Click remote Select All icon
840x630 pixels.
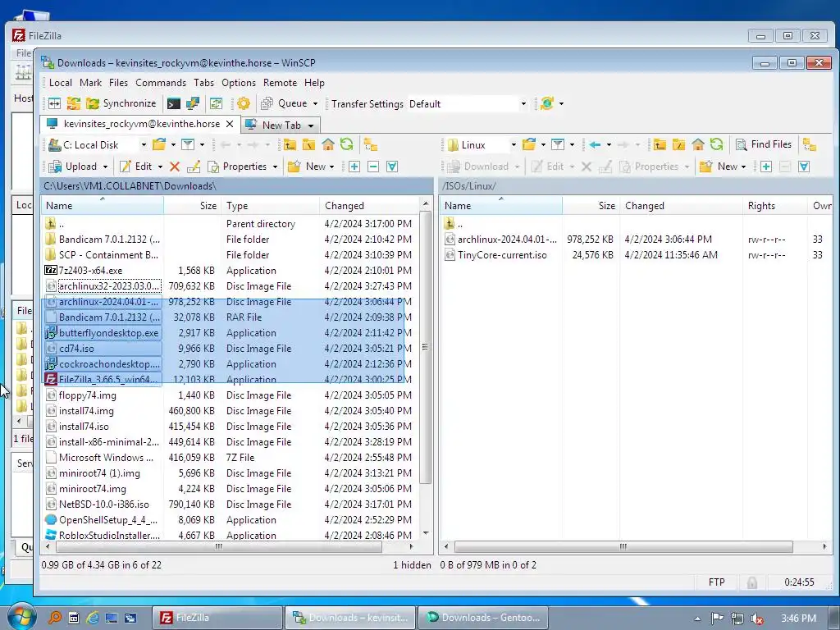[804, 167]
